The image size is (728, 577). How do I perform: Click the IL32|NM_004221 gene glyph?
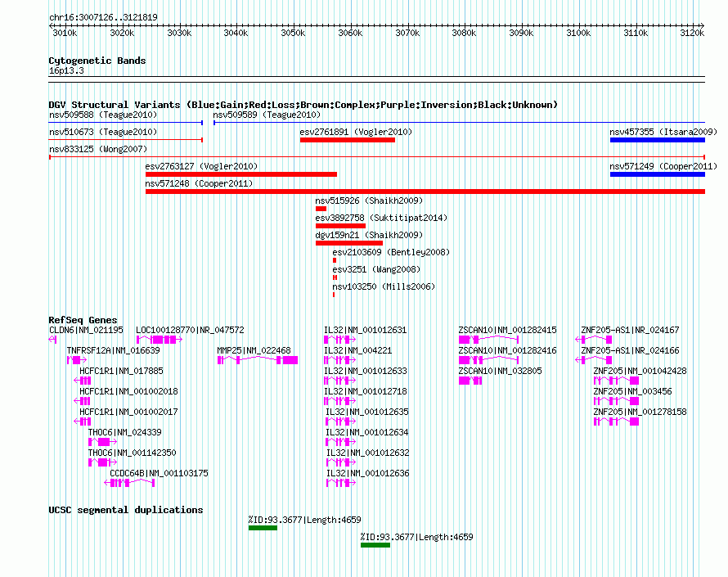[x=339, y=360]
